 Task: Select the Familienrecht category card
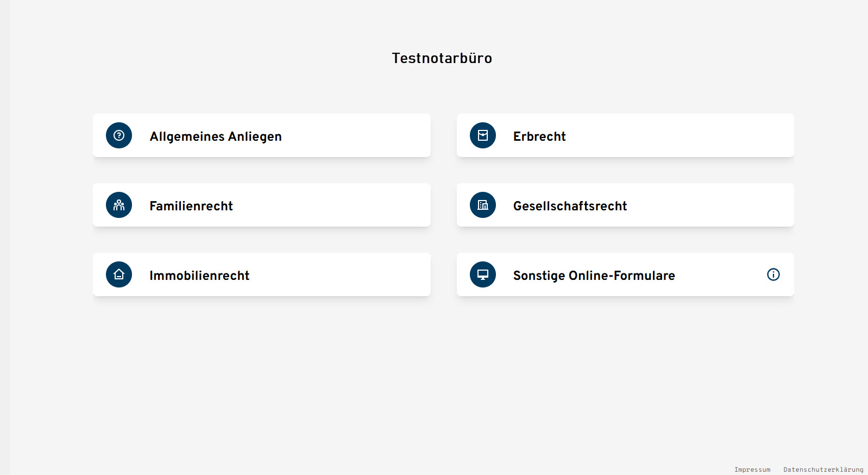[262, 205]
